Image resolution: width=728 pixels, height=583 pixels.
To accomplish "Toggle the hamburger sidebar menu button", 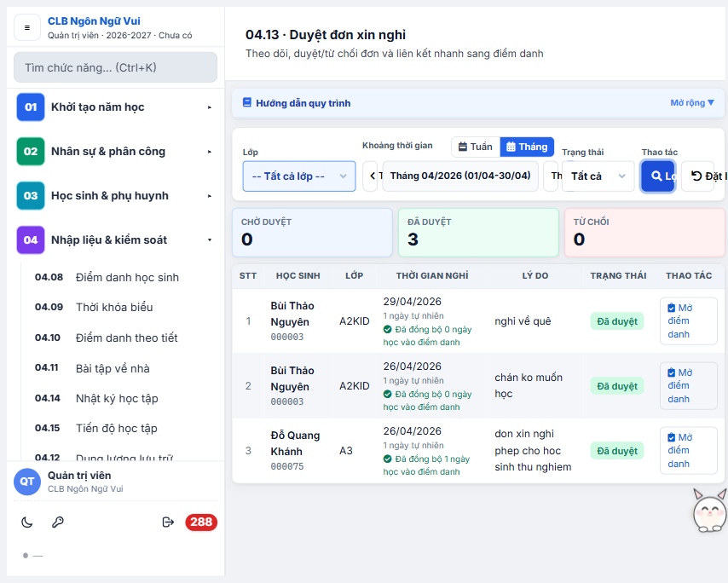I will (x=27, y=28).
